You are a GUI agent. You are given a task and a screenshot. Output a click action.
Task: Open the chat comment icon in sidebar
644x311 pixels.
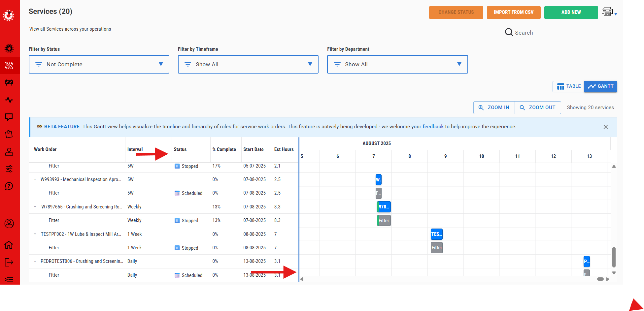tap(9, 117)
